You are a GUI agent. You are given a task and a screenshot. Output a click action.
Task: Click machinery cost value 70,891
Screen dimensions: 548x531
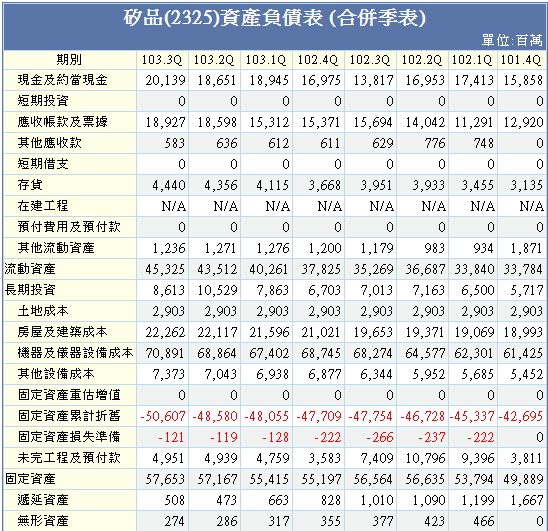[165, 353]
